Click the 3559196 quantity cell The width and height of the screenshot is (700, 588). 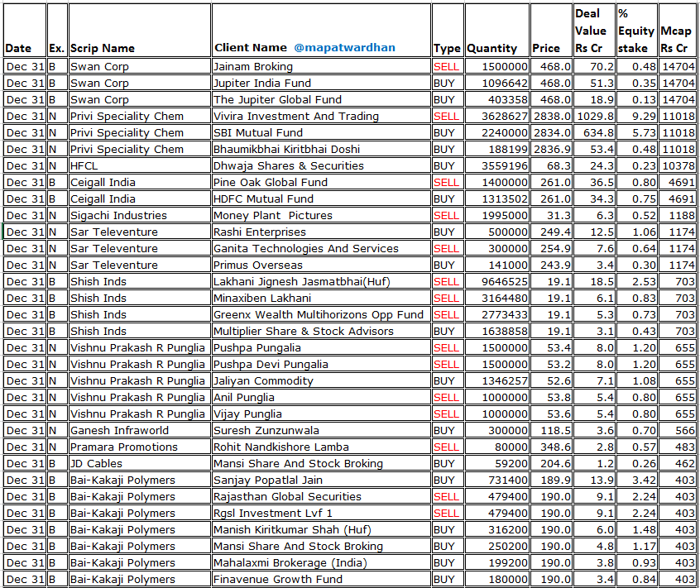497,165
